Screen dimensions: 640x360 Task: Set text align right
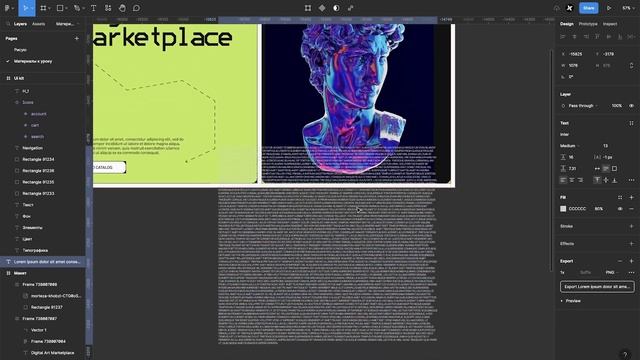pos(580,180)
